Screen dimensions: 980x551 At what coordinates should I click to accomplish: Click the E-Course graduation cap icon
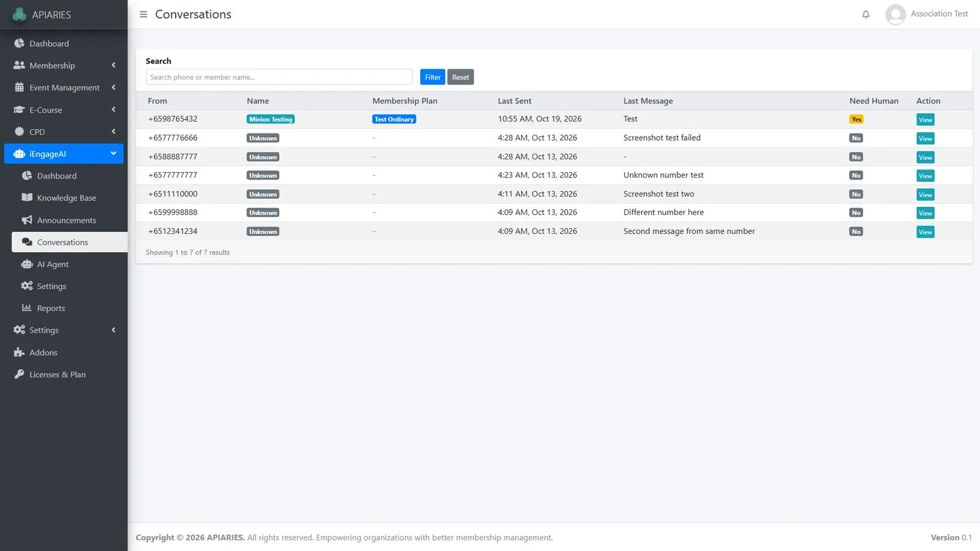point(19,110)
